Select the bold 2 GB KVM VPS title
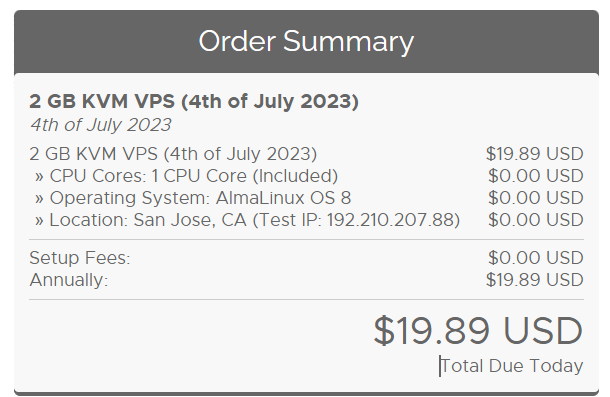 coord(194,102)
